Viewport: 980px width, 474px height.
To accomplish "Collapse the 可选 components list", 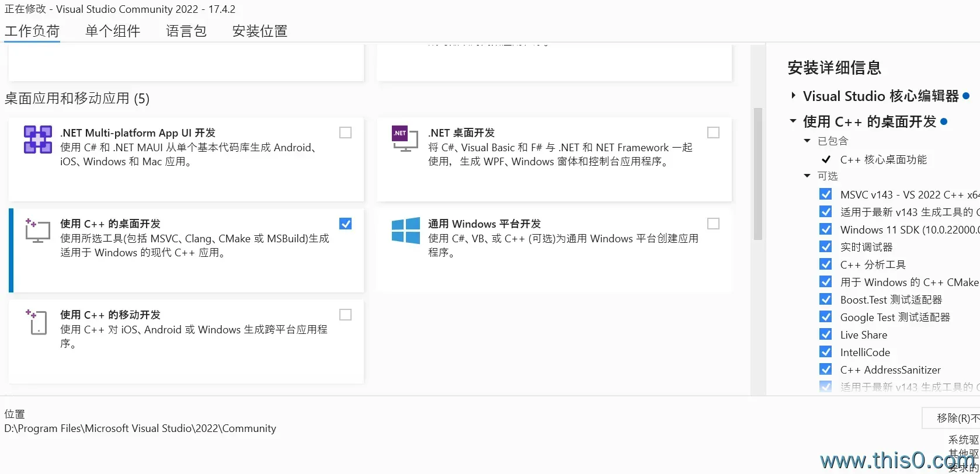I will pyautogui.click(x=807, y=176).
